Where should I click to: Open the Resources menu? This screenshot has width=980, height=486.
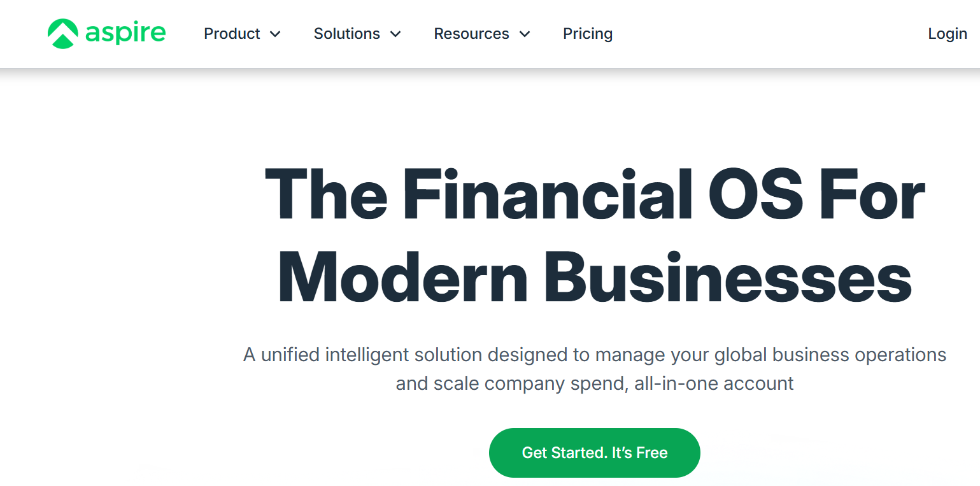click(x=471, y=34)
